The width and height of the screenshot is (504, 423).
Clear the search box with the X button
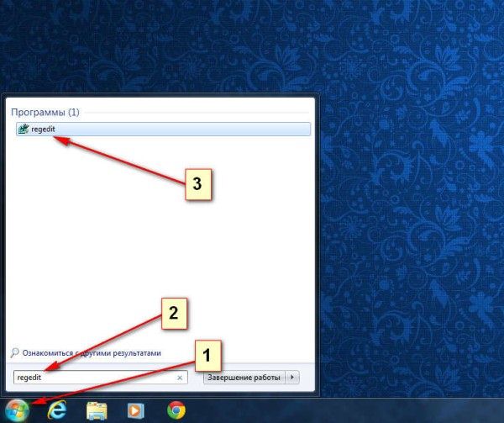(180, 378)
